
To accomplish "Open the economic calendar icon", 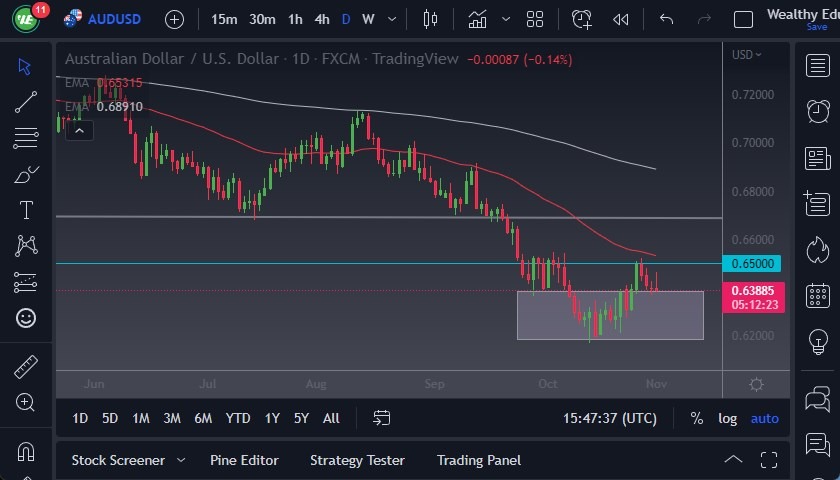I will click(x=817, y=295).
